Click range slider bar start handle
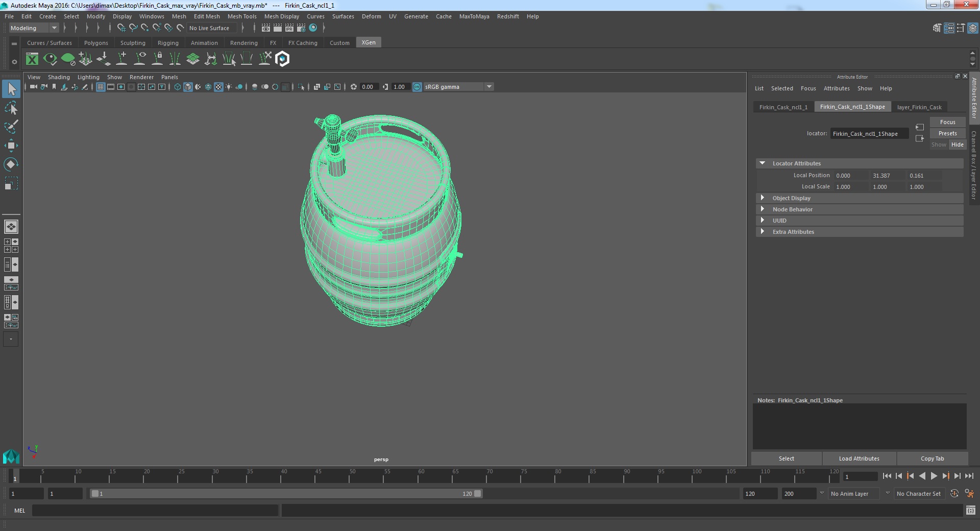 [94, 494]
